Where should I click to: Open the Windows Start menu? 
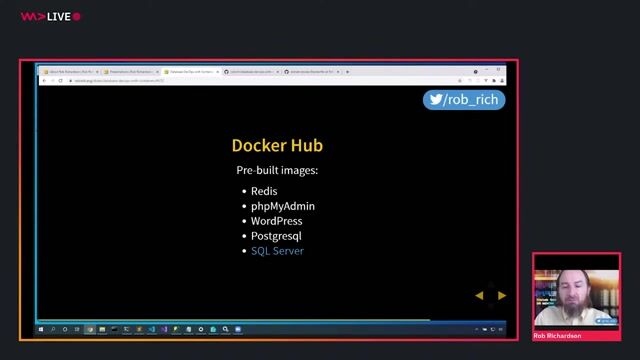click(41, 329)
